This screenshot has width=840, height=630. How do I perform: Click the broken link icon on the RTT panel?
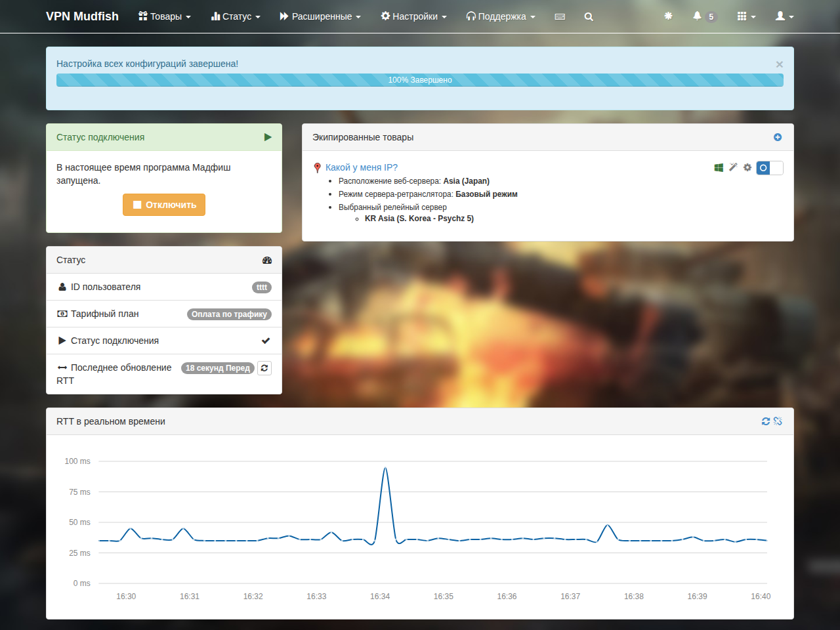778,421
